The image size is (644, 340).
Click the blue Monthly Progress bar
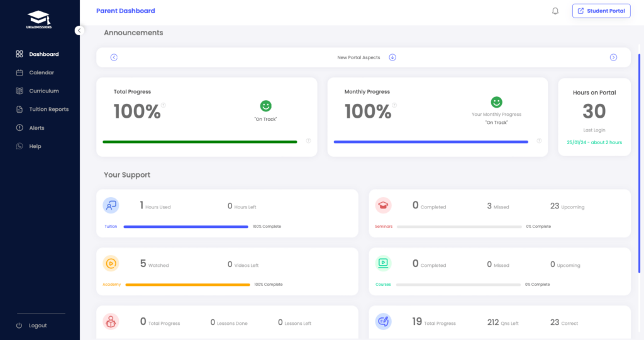point(430,142)
